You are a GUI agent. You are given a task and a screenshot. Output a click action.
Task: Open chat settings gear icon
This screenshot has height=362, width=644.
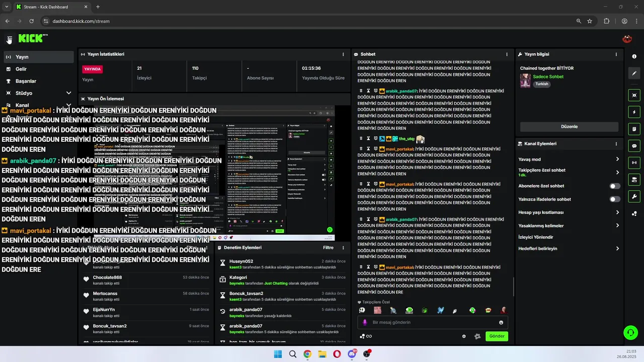464,336
